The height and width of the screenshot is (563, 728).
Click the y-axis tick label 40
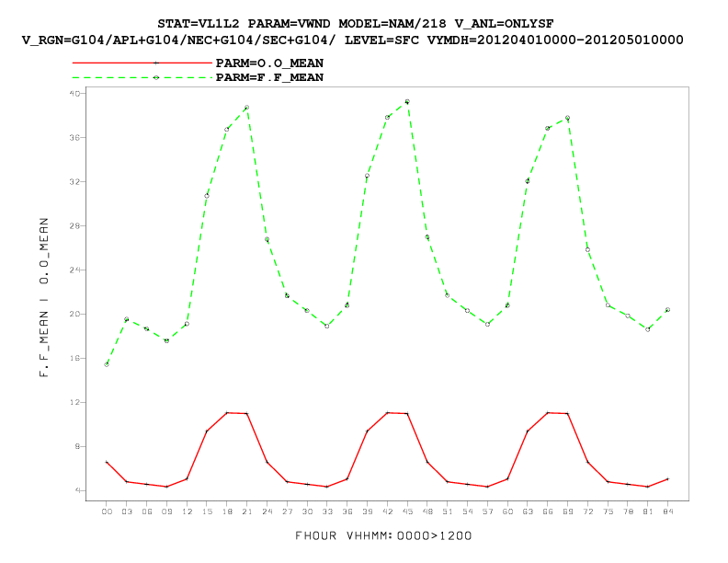click(x=74, y=93)
